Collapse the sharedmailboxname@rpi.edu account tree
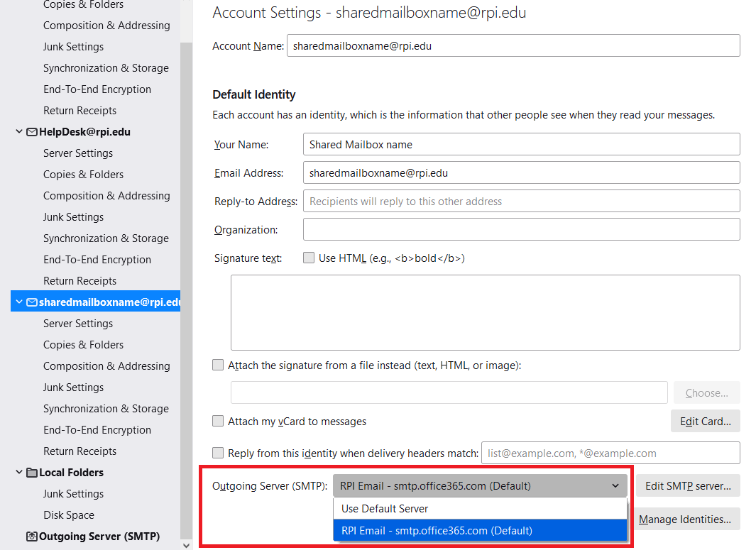The height and width of the screenshot is (550, 756). 18,302
